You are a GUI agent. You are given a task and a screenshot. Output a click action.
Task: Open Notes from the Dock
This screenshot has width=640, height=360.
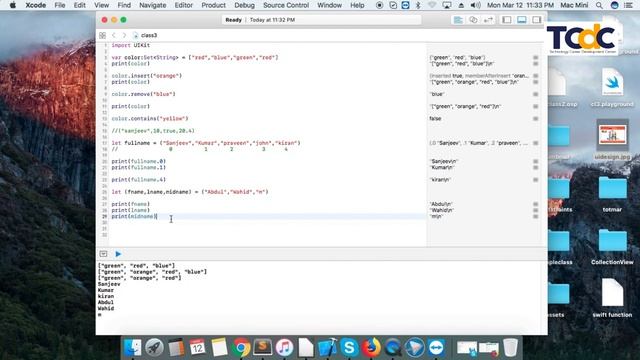(219, 348)
